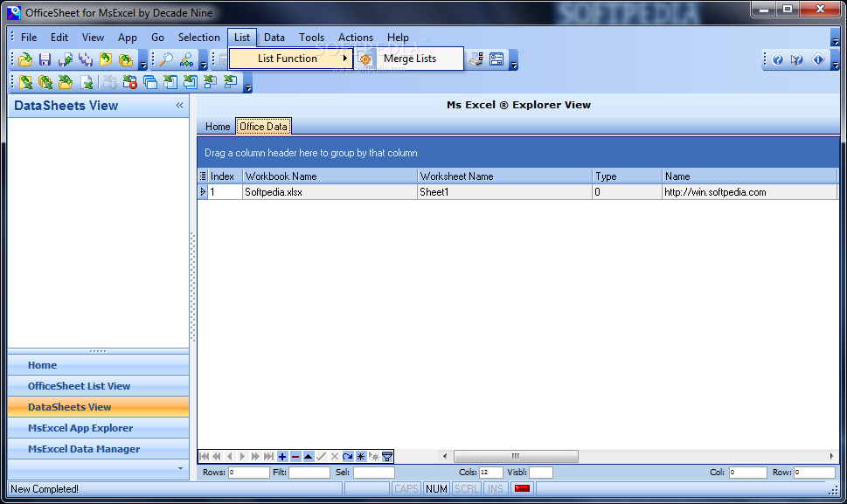Click the What's This help pointer icon
The width and height of the screenshot is (847, 504).
click(x=797, y=59)
